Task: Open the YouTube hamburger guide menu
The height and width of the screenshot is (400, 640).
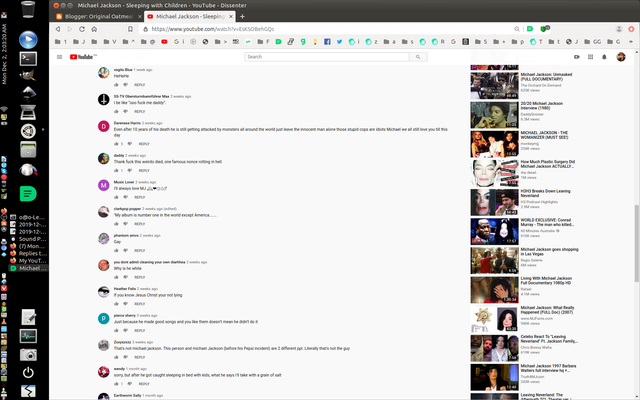Action: 60,57
